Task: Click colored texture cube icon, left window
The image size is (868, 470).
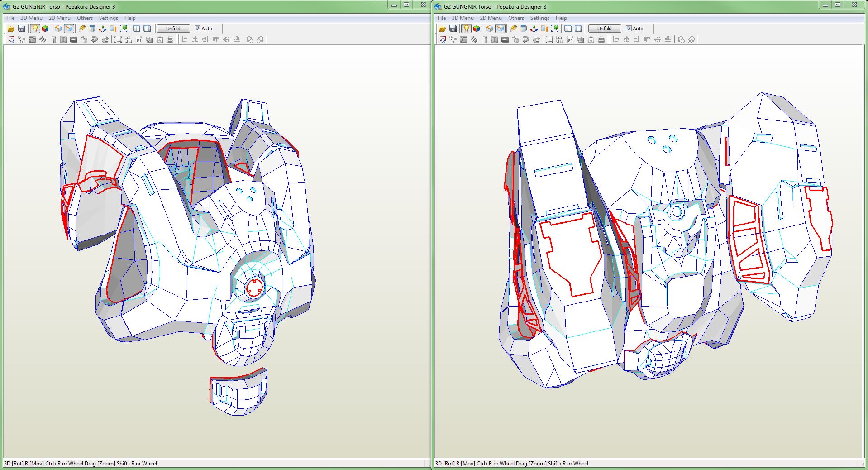Action: (x=45, y=29)
